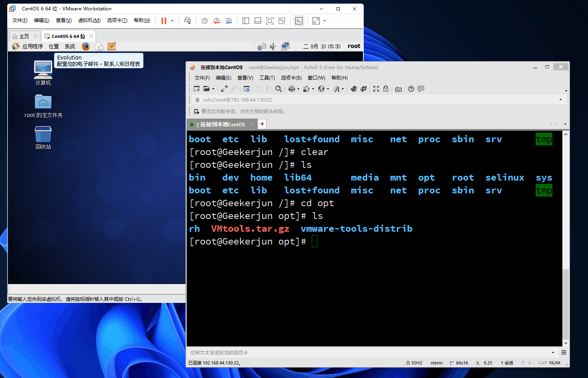
Task: Launch Xftp via the green swirl icon
Action: [354, 89]
